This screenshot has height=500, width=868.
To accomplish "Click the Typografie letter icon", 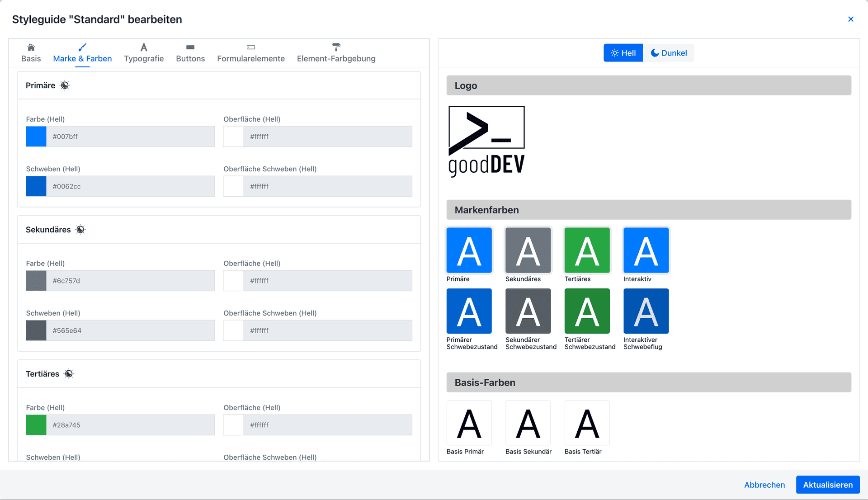I will click(x=144, y=47).
